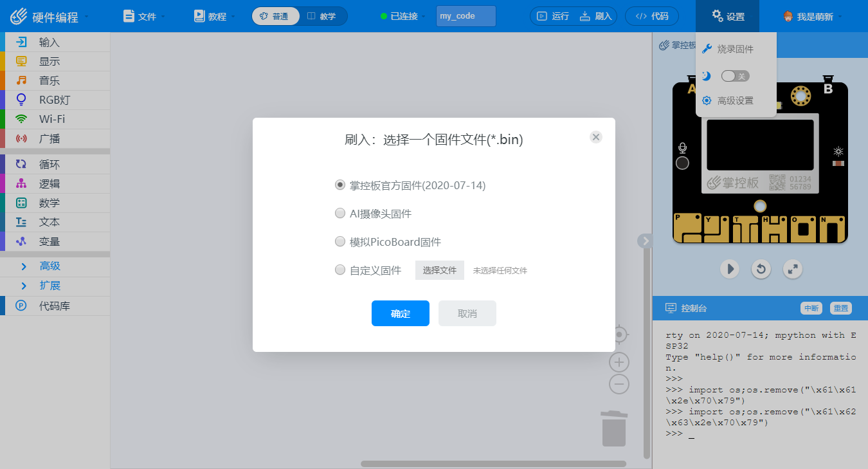Click the simulator fullscreen expand icon
Image resolution: width=868 pixels, height=469 pixels.
point(793,269)
